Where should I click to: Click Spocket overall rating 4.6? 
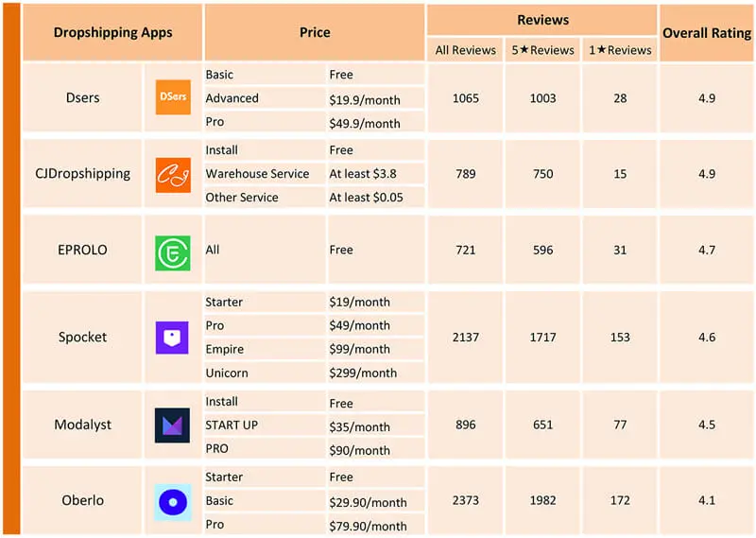707,338
